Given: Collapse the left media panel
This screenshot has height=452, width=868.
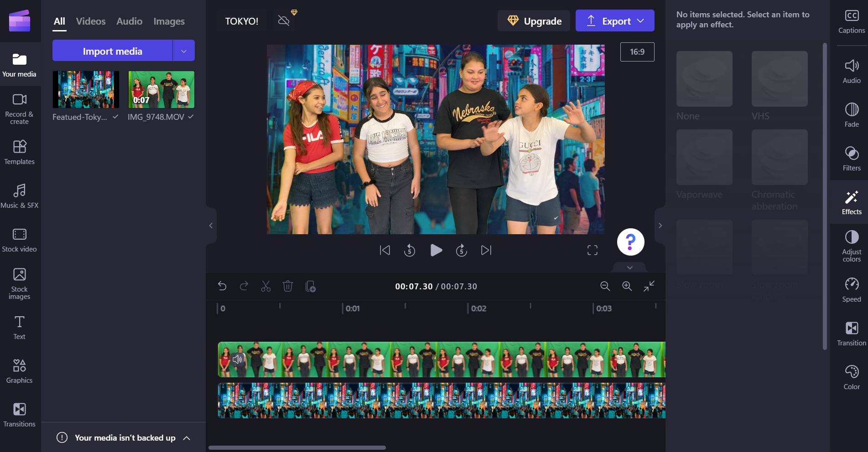Looking at the screenshot, I should tap(211, 226).
